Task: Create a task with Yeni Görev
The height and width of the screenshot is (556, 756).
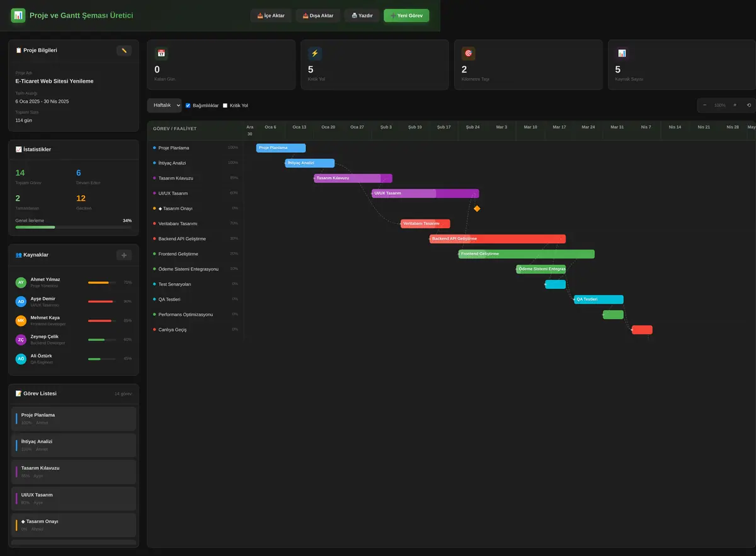Action: 406,15
